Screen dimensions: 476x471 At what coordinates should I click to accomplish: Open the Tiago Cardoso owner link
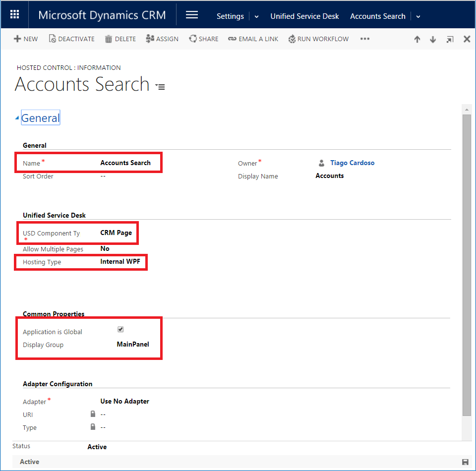352,163
